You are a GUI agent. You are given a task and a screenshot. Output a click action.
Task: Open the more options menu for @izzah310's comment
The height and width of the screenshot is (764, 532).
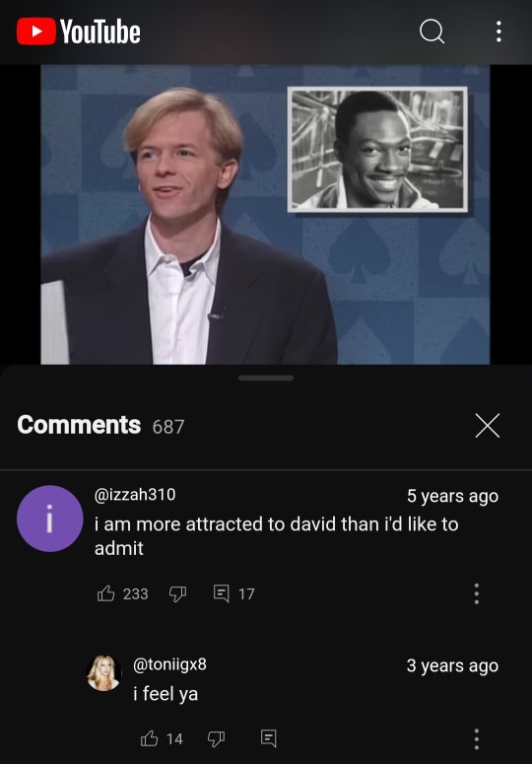477,593
